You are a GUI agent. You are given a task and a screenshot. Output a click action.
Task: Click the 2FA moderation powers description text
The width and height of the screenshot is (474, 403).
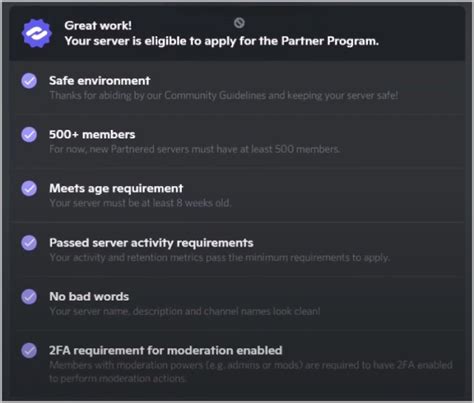[251, 372]
